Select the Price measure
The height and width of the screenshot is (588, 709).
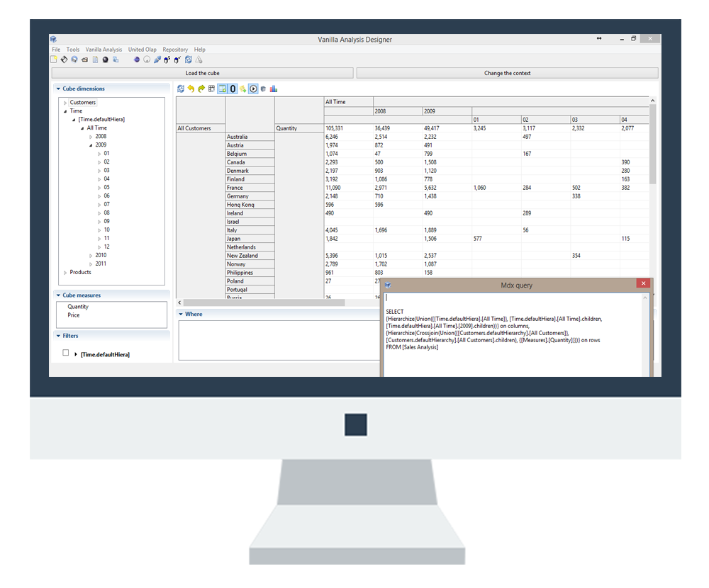pos(73,315)
